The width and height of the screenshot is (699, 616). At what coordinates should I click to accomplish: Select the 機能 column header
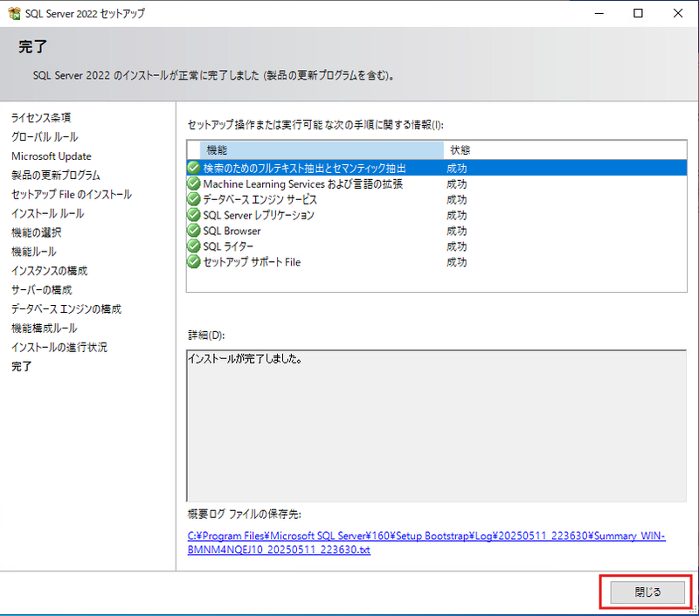pyautogui.click(x=322, y=150)
